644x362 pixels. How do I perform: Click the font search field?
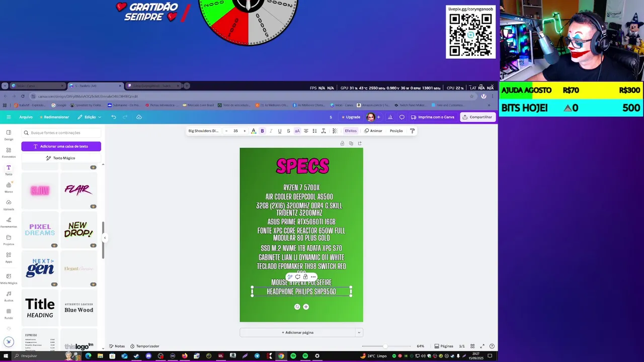(x=61, y=133)
